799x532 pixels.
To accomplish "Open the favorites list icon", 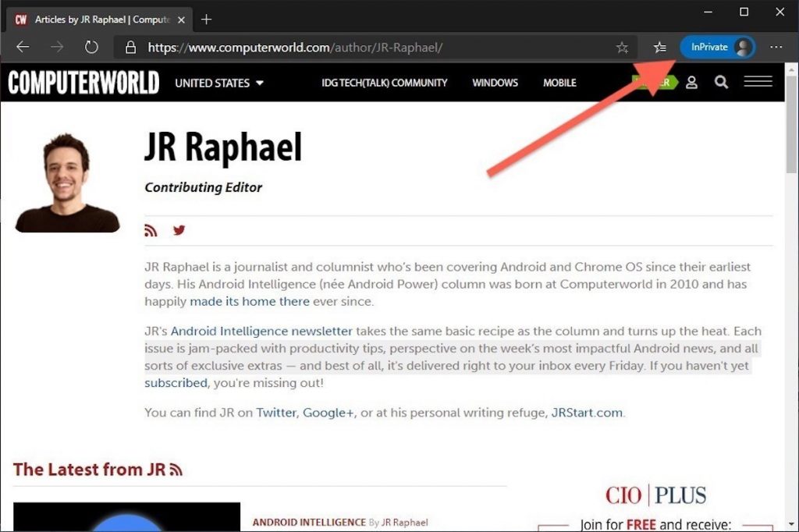I will point(660,48).
